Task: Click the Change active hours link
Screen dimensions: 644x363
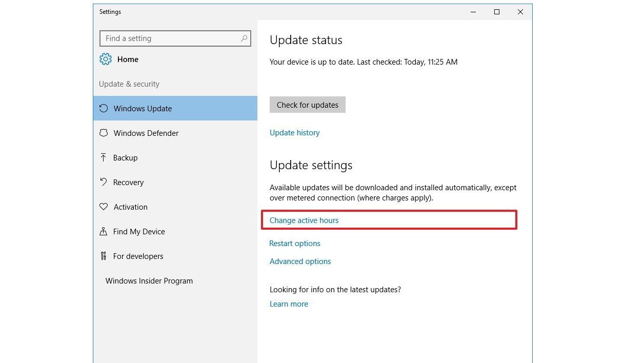Action: (x=304, y=220)
